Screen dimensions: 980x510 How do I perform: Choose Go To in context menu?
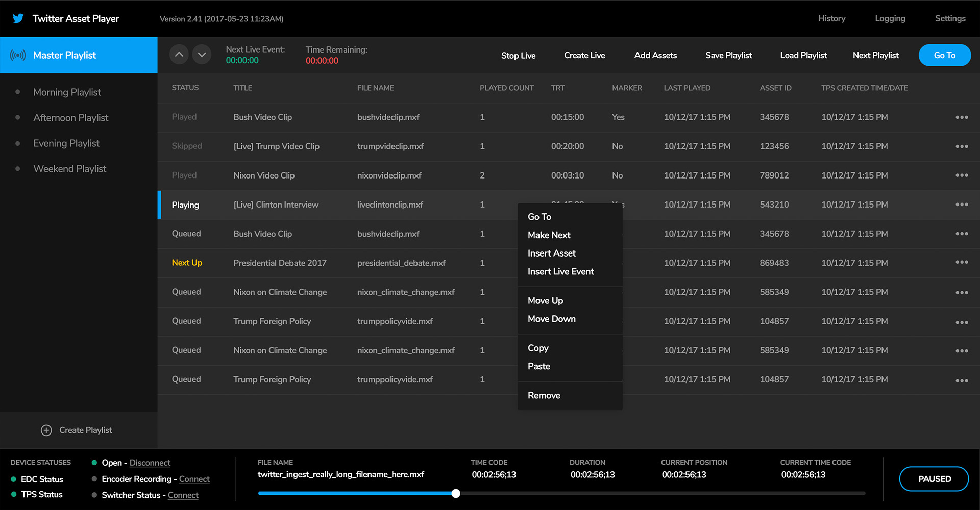(540, 217)
